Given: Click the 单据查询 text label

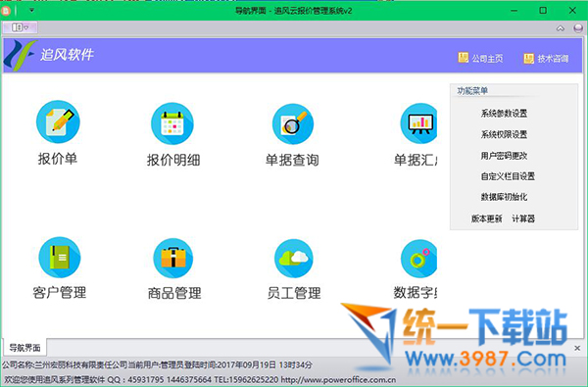Looking at the screenshot, I should pyautogui.click(x=292, y=160).
